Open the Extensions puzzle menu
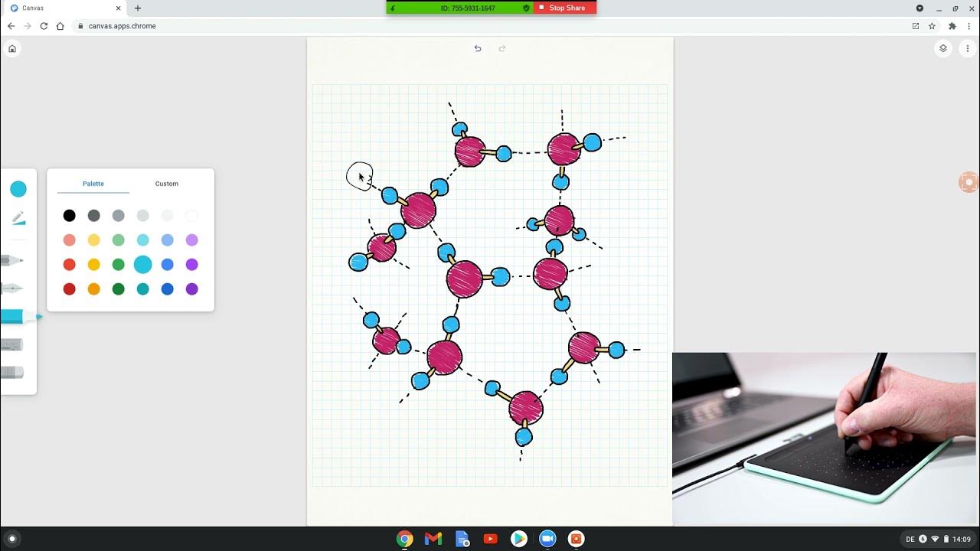Image resolution: width=980 pixels, height=551 pixels. click(x=952, y=26)
